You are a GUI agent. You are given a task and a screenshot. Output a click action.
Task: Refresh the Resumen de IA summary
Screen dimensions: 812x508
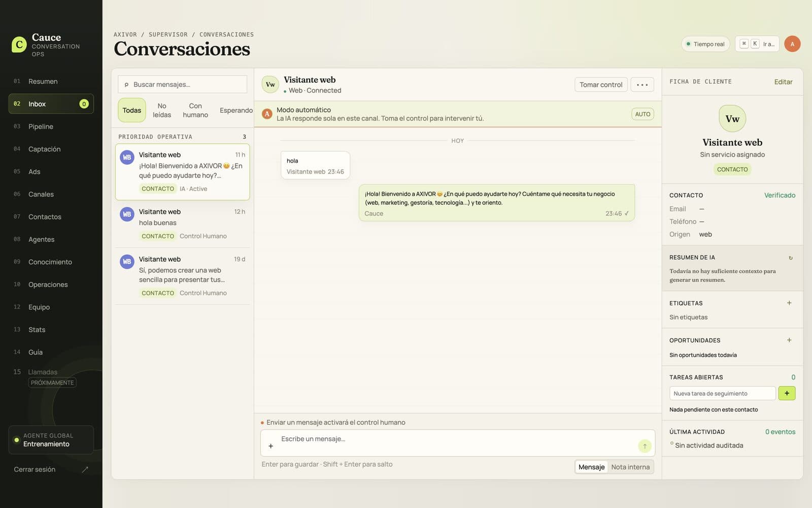coord(790,258)
